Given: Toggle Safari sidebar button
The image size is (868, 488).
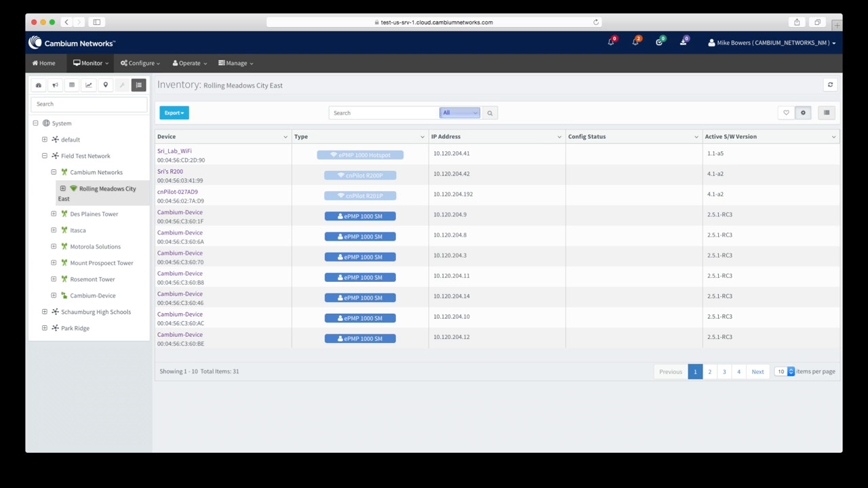Looking at the screenshot, I should [x=97, y=22].
